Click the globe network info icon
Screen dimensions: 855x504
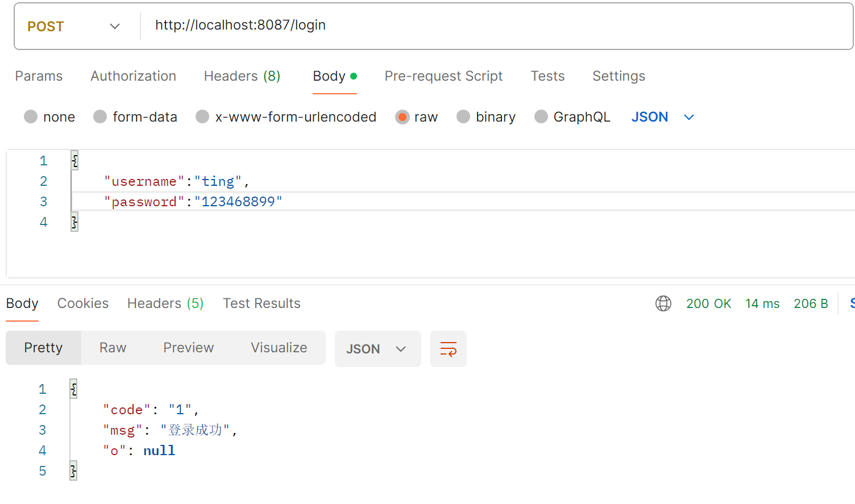coord(663,303)
